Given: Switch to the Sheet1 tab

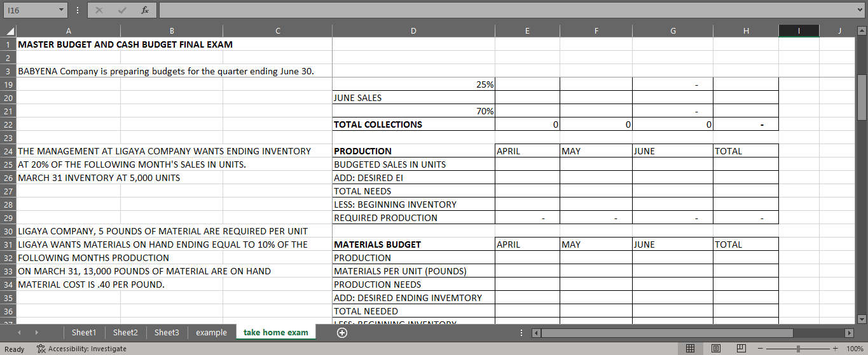Looking at the screenshot, I should (x=84, y=332).
